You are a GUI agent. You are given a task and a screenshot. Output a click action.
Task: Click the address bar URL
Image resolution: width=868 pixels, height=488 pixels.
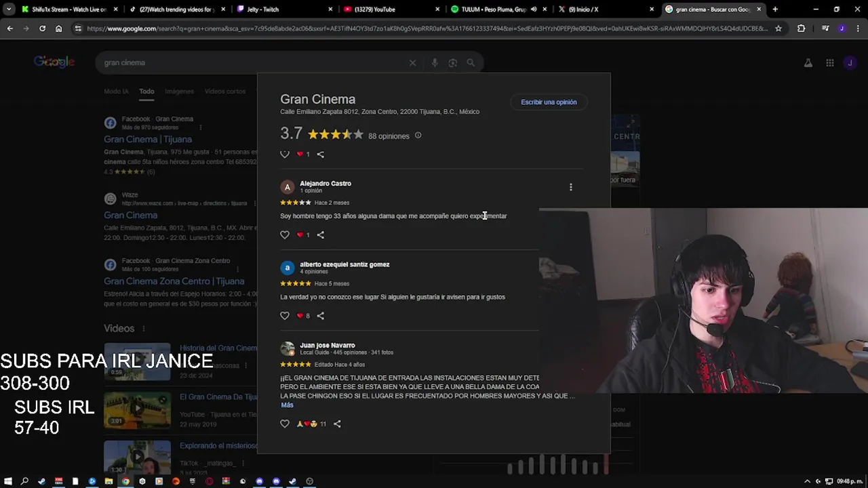[x=427, y=28]
